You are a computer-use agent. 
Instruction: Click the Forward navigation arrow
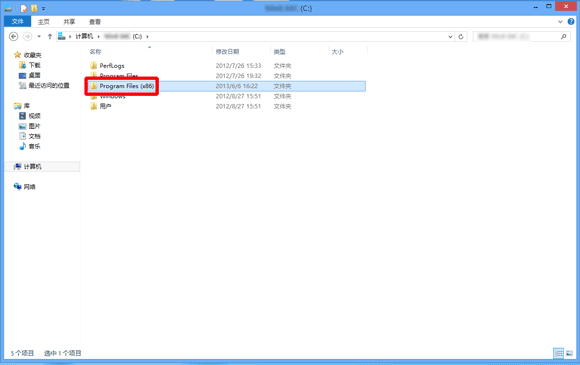[27, 36]
